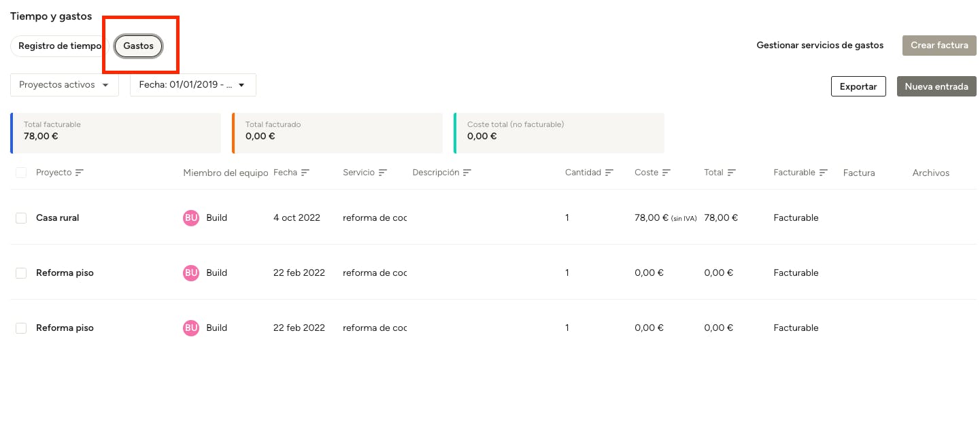Tick the Casa rural row checkbox
Image resolution: width=980 pixels, height=424 pixels.
(21, 218)
